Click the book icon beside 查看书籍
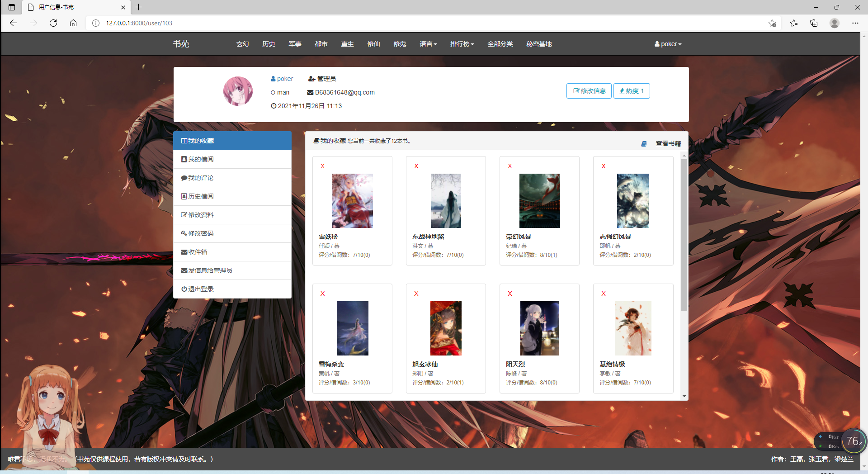This screenshot has height=474, width=868. [644, 143]
